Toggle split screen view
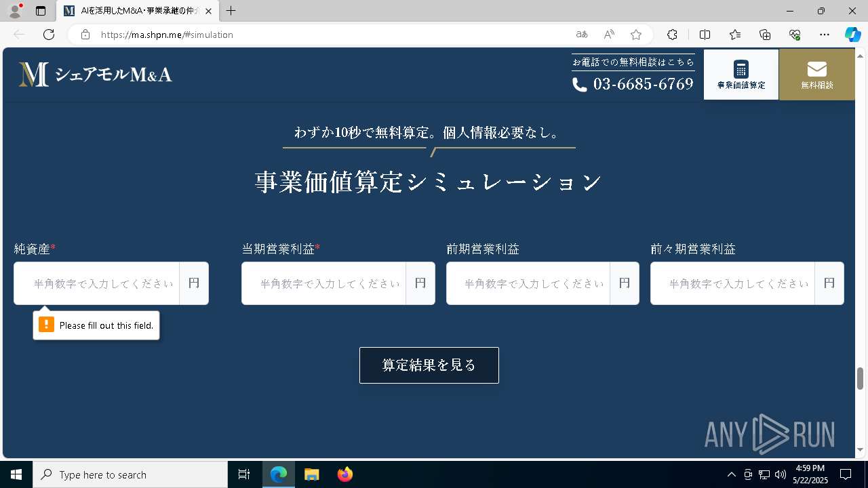 705,35
